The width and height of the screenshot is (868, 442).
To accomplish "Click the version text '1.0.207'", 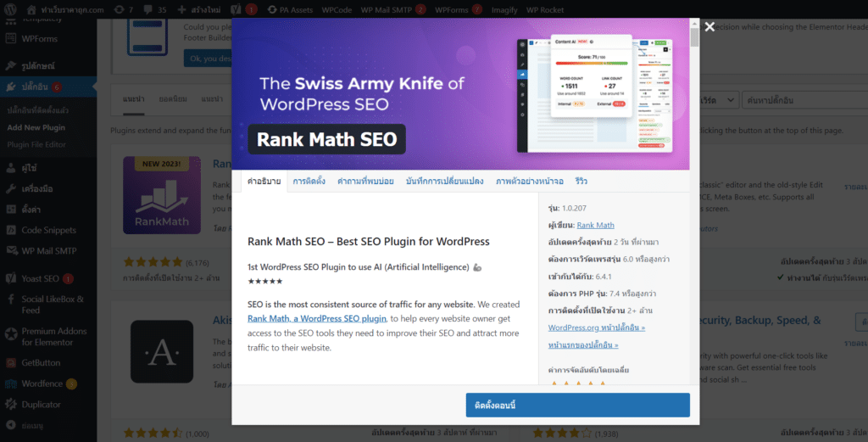I will (x=574, y=208).
